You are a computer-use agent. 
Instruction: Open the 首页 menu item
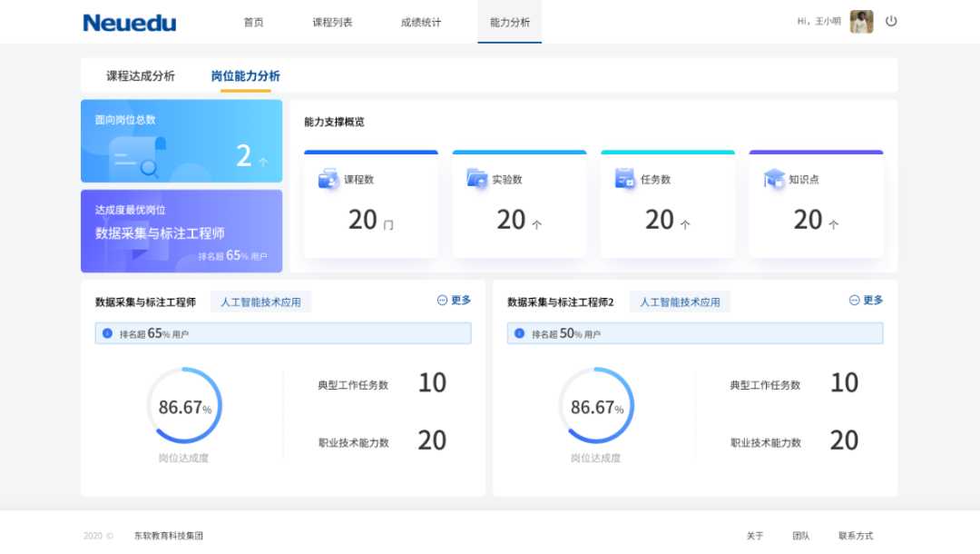[x=253, y=23]
